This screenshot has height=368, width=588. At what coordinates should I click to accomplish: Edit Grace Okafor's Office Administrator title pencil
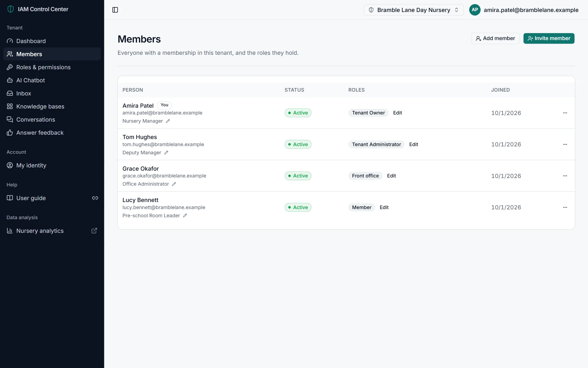coord(174,184)
